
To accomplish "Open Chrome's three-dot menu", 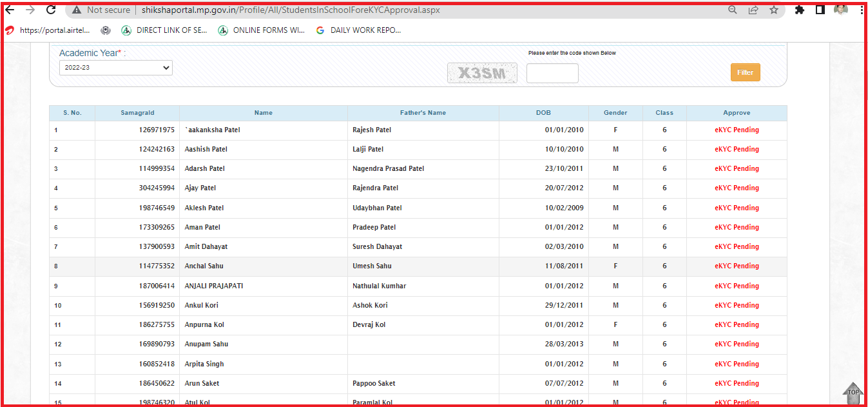I will point(861,10).
